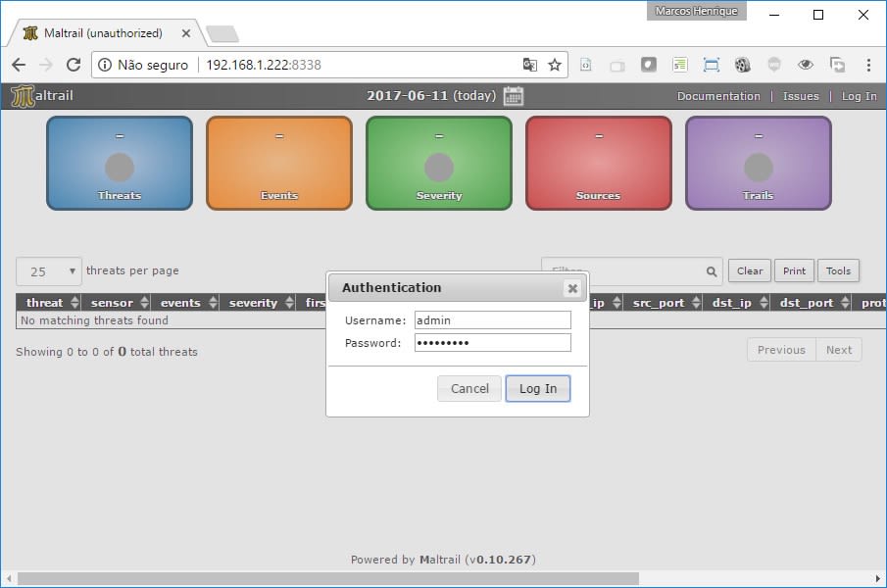The height and width of the screenshot is (588, 887).
Task: Click the Sources red summary card
Action: (599, 164)
